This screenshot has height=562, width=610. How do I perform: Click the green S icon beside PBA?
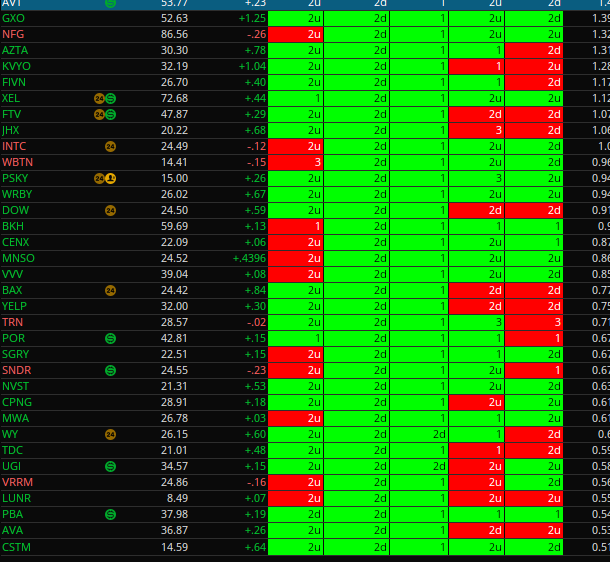[x=110, y=515]
